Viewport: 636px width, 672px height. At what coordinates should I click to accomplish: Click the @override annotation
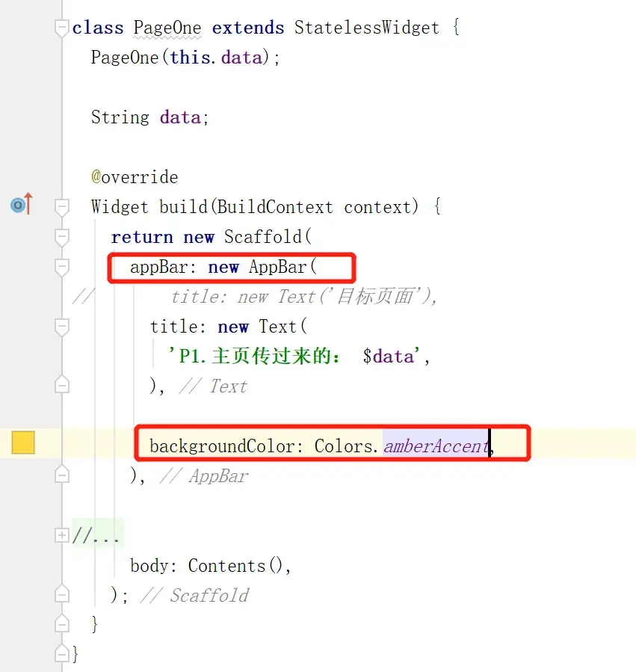(x=135, y=177)
